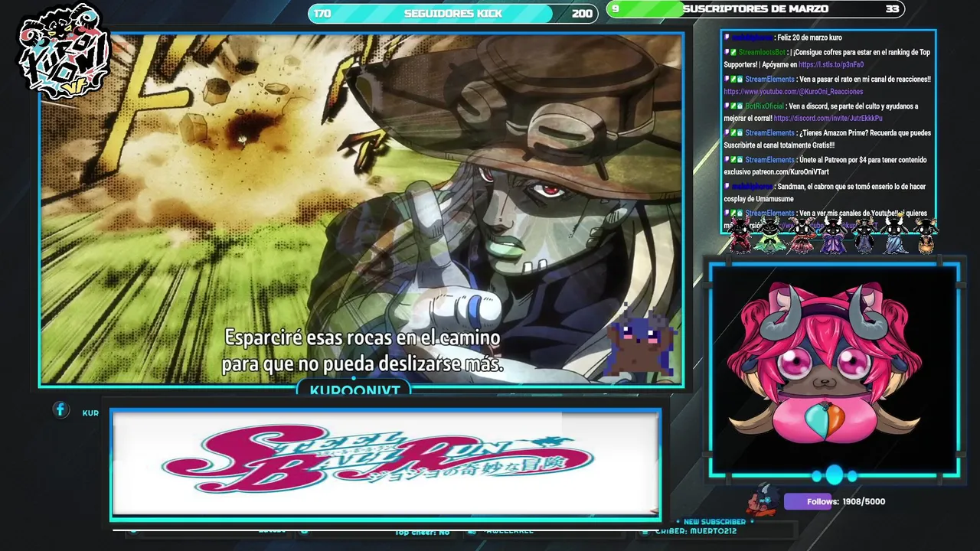Image resolution: width=980 pixels, height=551 pixels.
Task: Click the VTuber avatar webcam frame
Action: [x=835, y=370]
